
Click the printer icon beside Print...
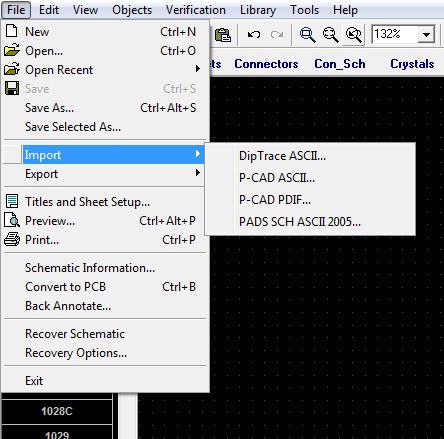click(12, 239)
